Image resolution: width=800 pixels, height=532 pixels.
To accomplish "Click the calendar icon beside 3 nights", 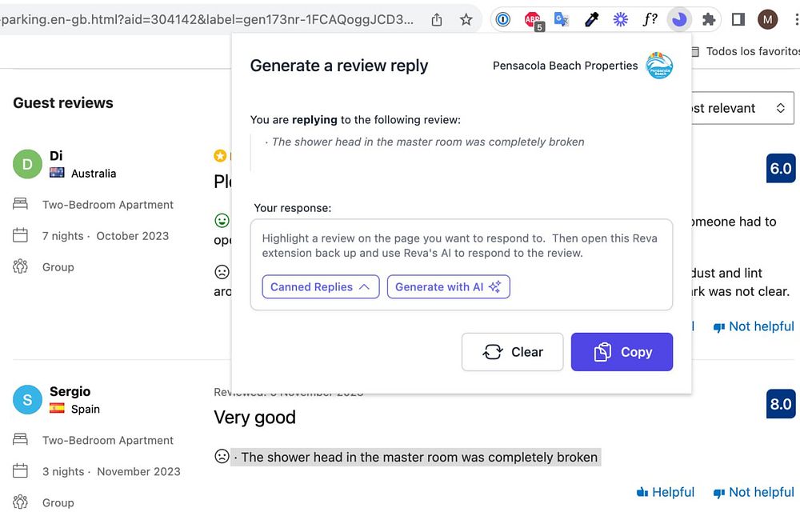I will [21, 470].
